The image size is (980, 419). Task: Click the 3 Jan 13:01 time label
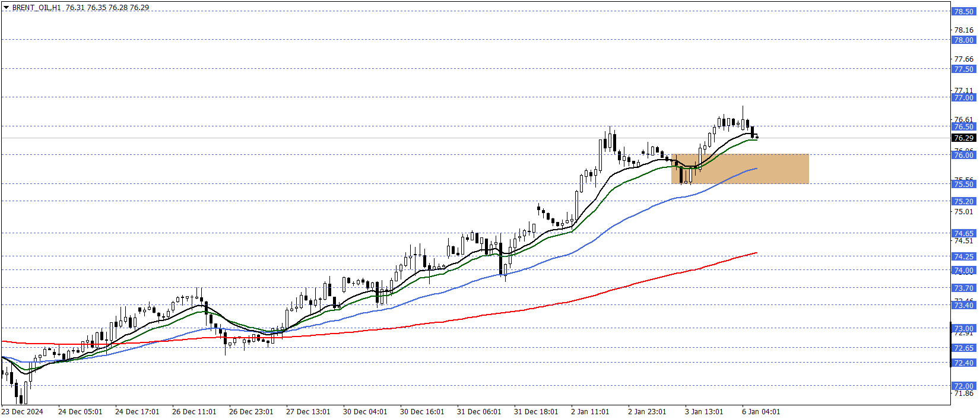(x=704, y=411)
